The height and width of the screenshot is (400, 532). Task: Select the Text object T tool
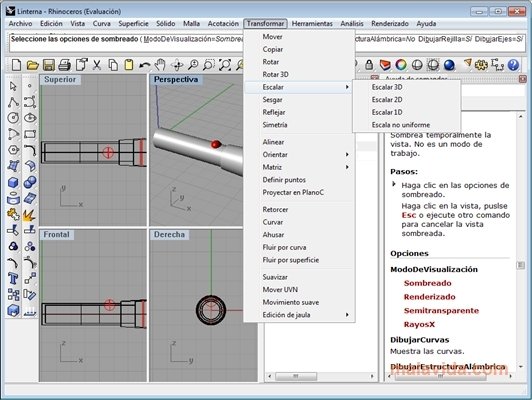(x=13, y=279)
